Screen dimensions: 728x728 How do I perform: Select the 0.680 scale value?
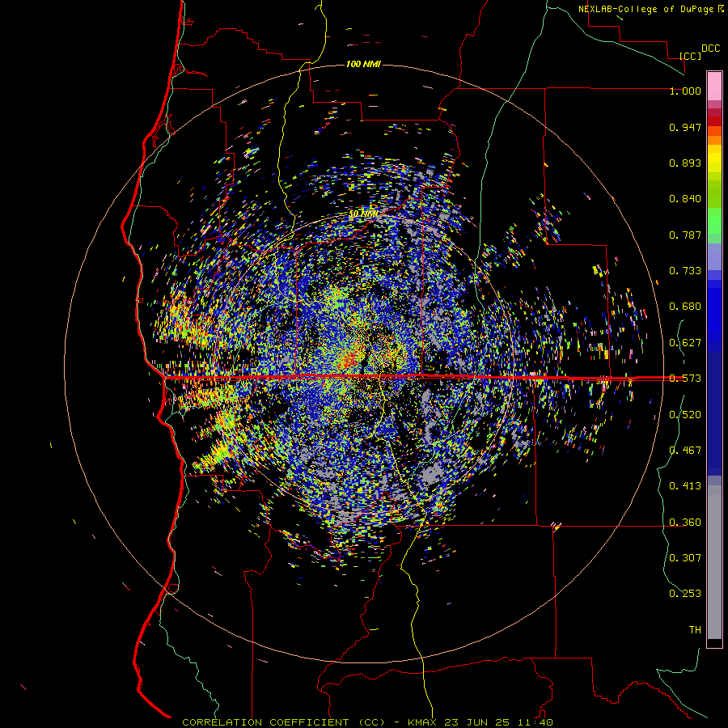tap(685, 307)
